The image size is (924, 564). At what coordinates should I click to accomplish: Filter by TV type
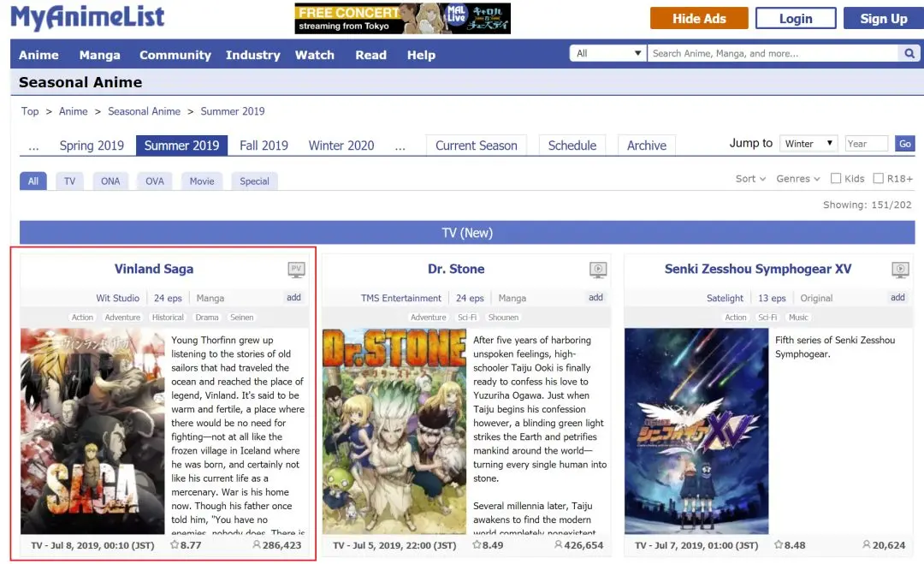tap(69, 181)
